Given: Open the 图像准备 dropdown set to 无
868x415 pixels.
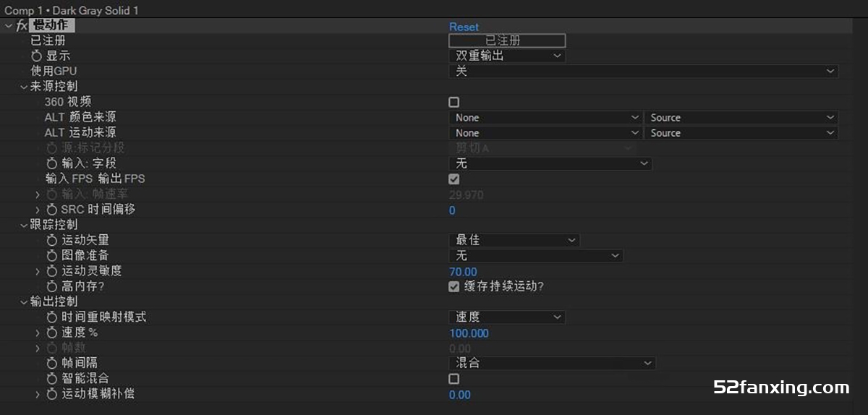Looking at the screenshot, I should [x=536, y=256].
